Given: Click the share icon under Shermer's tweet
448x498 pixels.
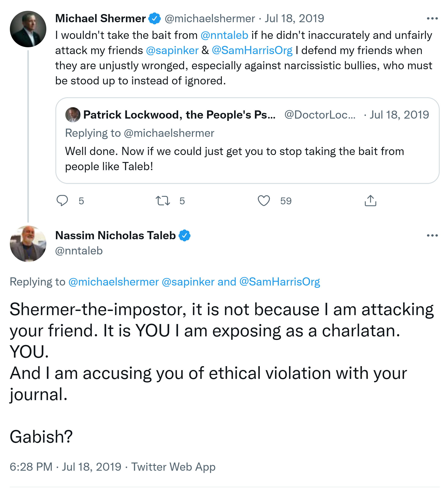Looking at the screenshot, I should pos(370,201).
